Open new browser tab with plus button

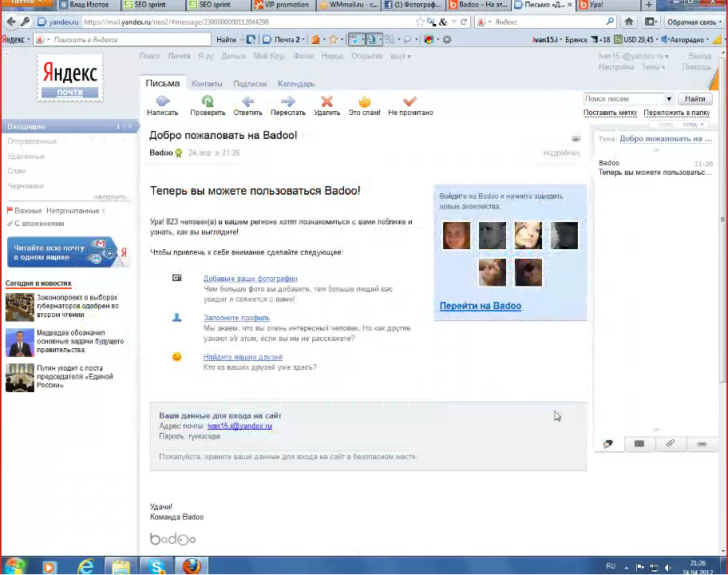649,5
